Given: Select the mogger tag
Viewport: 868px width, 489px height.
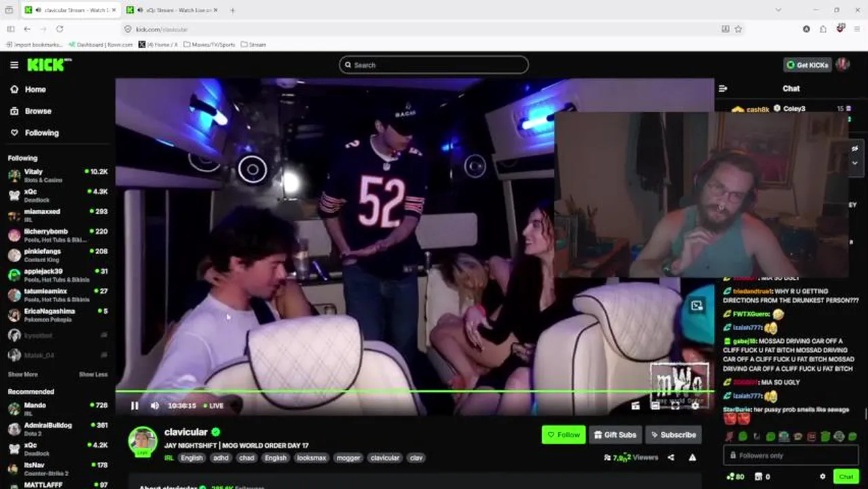Looking at the screenshot, I should point(348,458).
